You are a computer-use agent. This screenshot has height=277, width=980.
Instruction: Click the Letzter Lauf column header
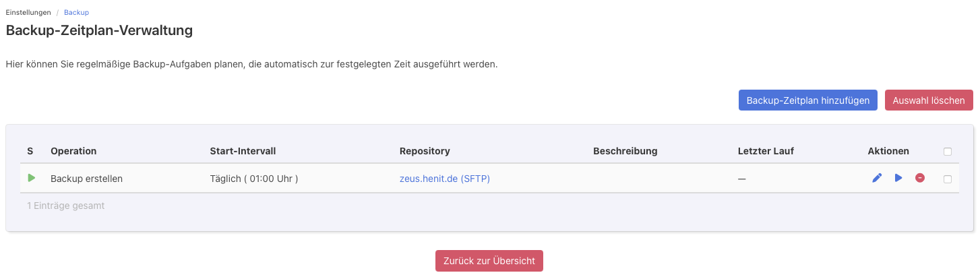[x=766, y=151]
